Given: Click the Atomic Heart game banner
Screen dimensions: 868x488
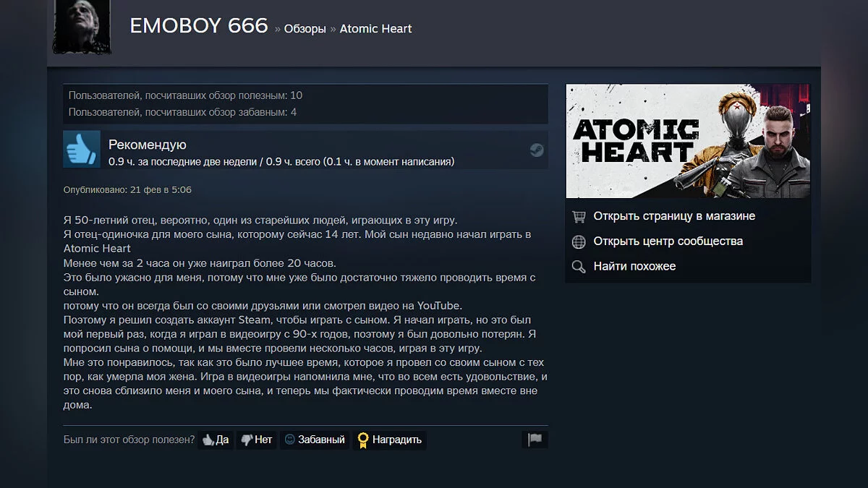Looking at the screenshot, I should (x=688, y=142).
